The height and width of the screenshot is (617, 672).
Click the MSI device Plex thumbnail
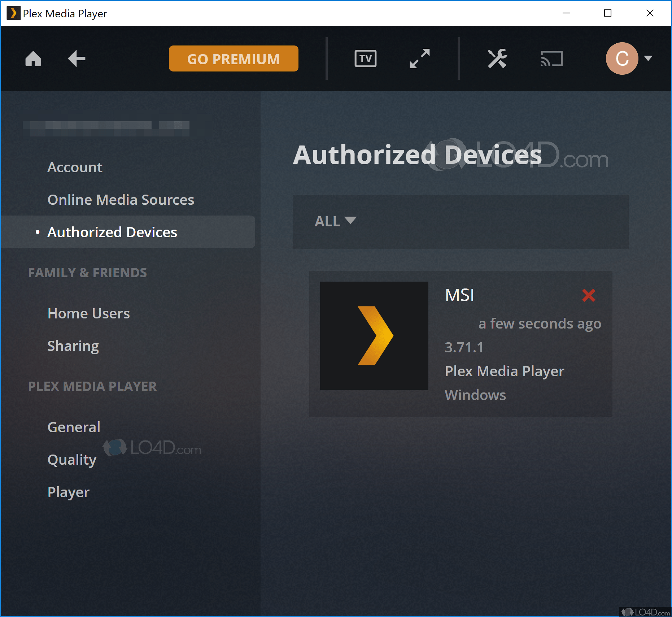374,336
